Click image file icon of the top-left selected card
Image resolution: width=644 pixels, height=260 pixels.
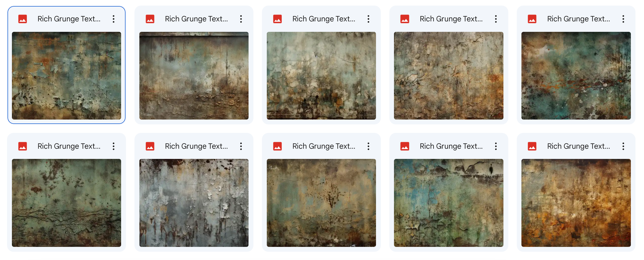[x=23, y=19]
